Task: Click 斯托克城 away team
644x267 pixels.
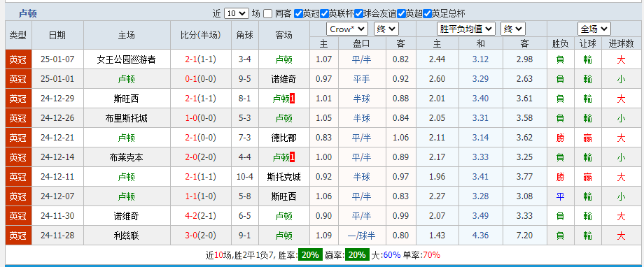Action: [x=283, y=177]
